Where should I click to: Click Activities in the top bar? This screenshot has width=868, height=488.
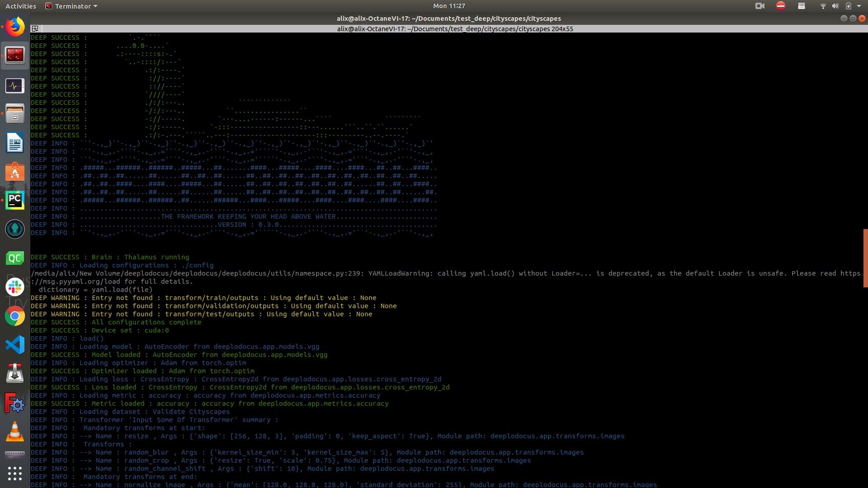coord(21,6)
